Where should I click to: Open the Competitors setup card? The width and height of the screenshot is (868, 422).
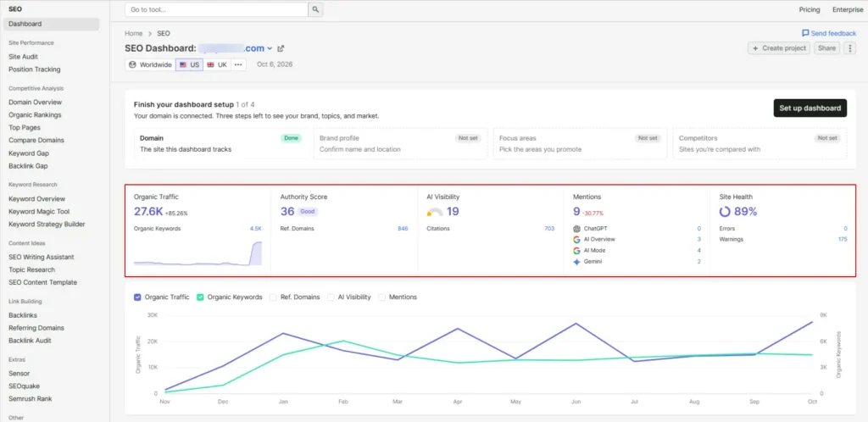759,144
